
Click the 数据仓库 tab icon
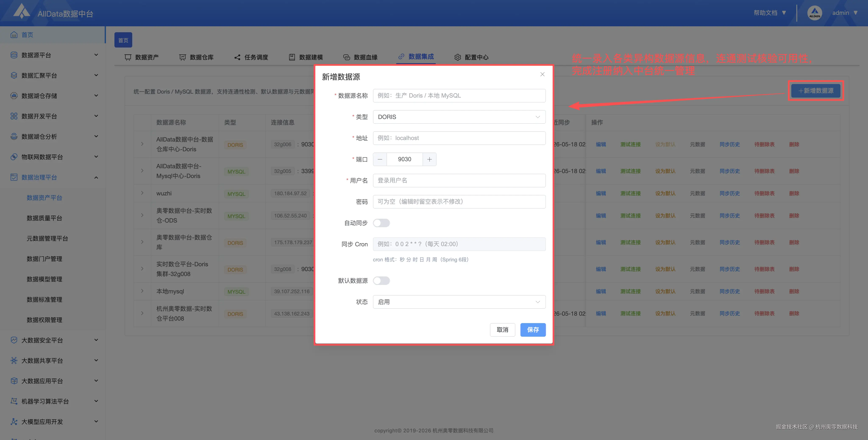(x=182, y=57)
